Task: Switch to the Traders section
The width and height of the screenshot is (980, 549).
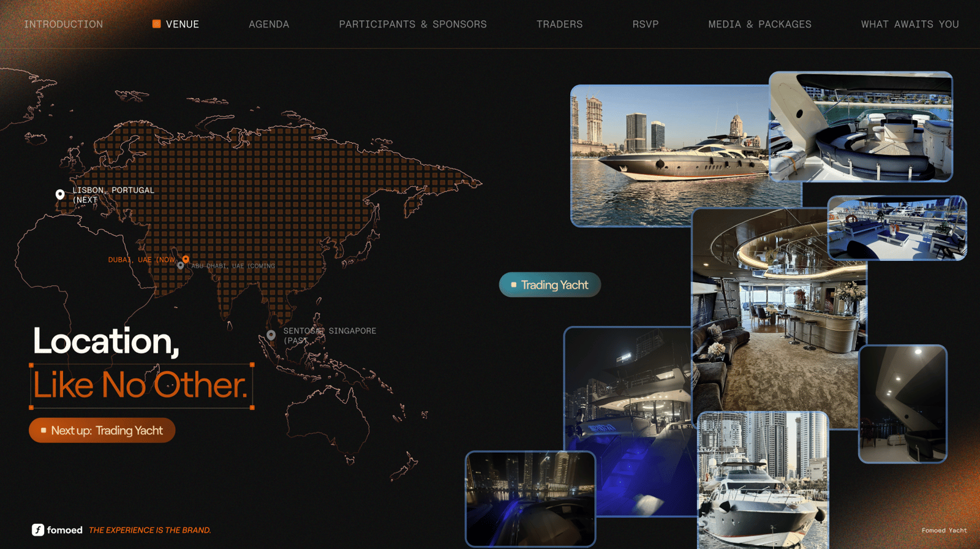Action: coord(560,25)
